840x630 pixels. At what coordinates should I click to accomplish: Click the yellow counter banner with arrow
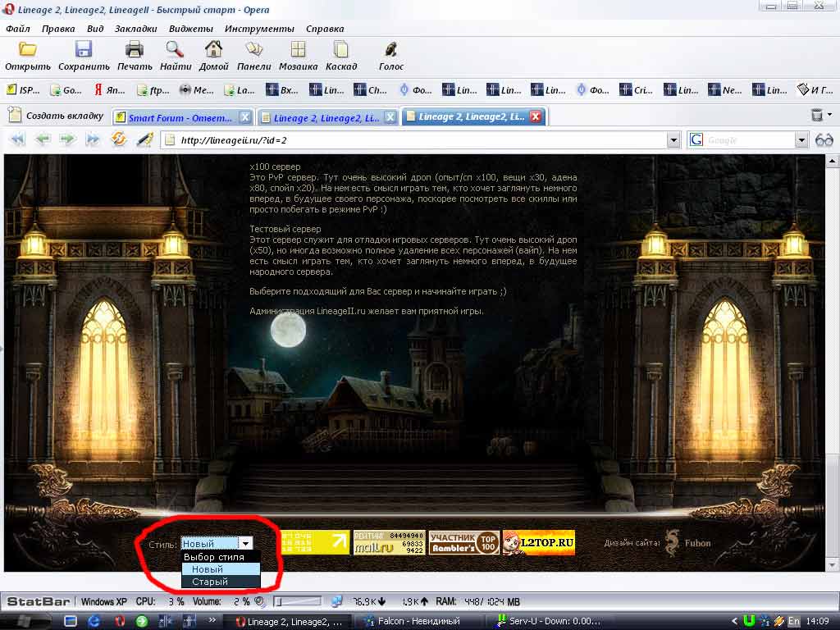[316, 542]
